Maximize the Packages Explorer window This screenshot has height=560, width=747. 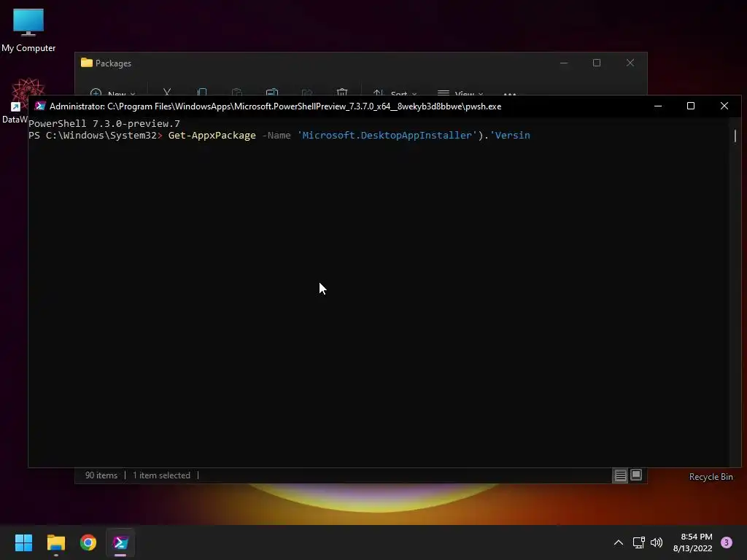coord(597,63)
